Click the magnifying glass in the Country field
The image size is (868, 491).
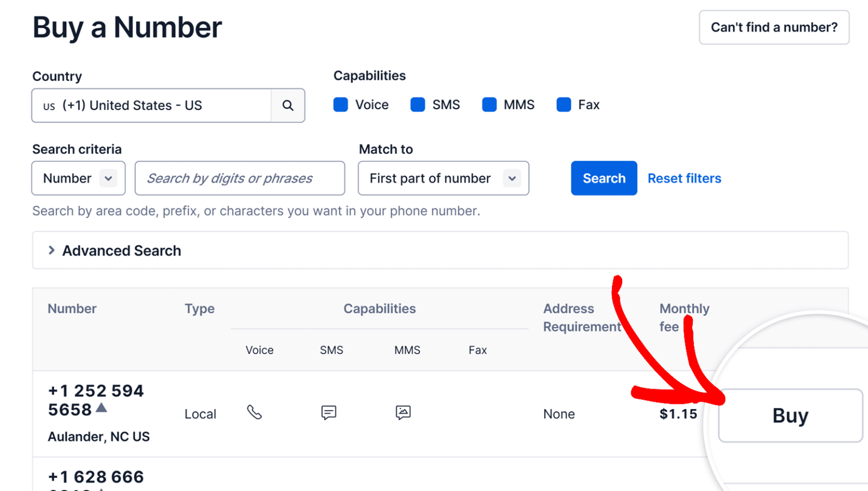[288, 105]
